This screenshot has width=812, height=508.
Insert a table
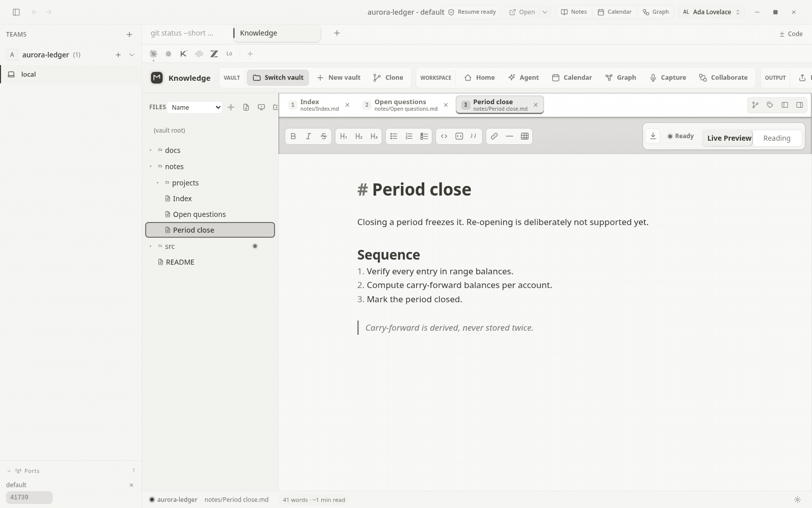tap(525, 136)
